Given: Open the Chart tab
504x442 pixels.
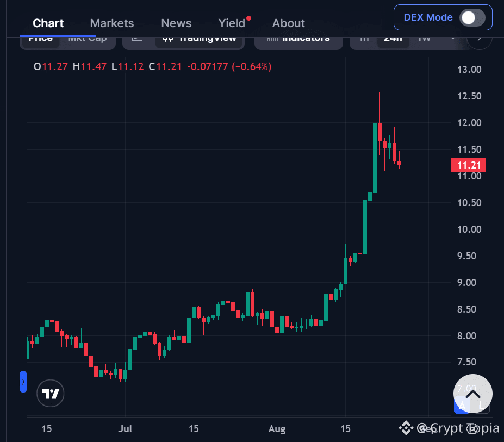Looking at the screenshot, I should [48, 23].
